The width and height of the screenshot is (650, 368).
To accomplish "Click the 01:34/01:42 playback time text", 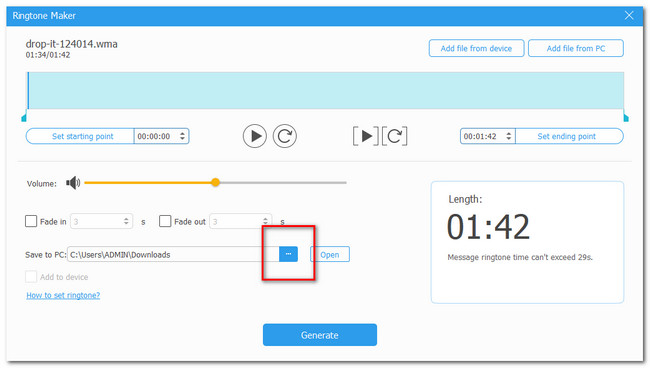I will coord(48,55).
